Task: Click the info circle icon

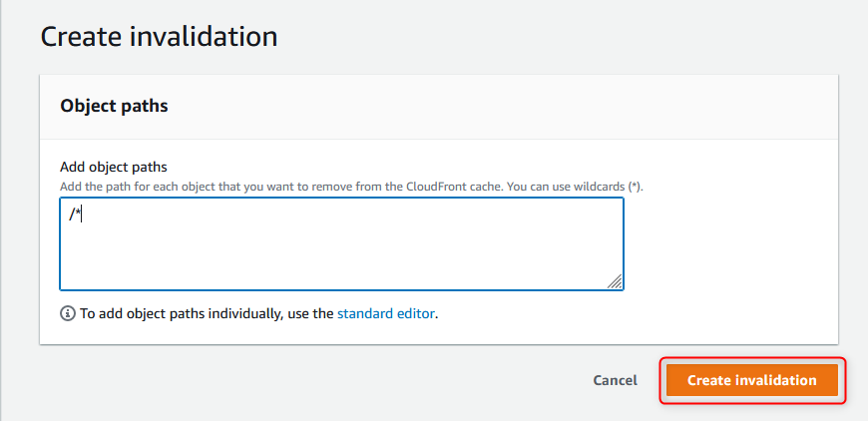Action: point(67,313)
